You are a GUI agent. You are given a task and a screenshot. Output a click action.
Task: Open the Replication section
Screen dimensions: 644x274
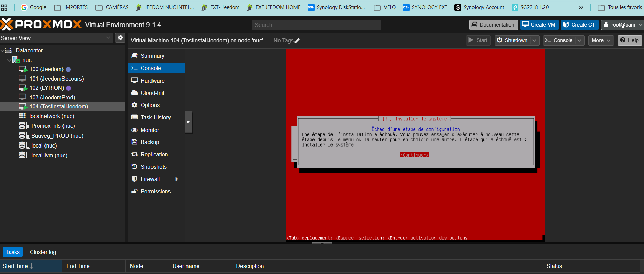pyautogui.click(x=154, y=154)
